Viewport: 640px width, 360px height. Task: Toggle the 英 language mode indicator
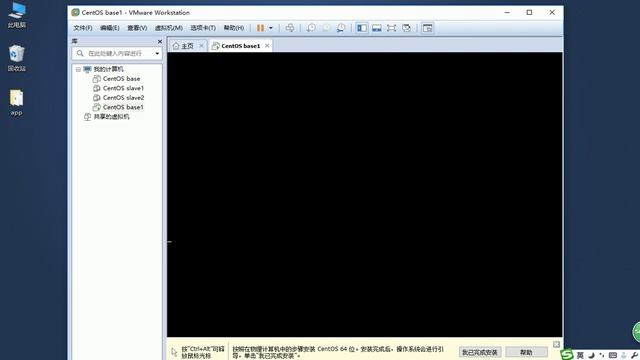tap(580, 356)
